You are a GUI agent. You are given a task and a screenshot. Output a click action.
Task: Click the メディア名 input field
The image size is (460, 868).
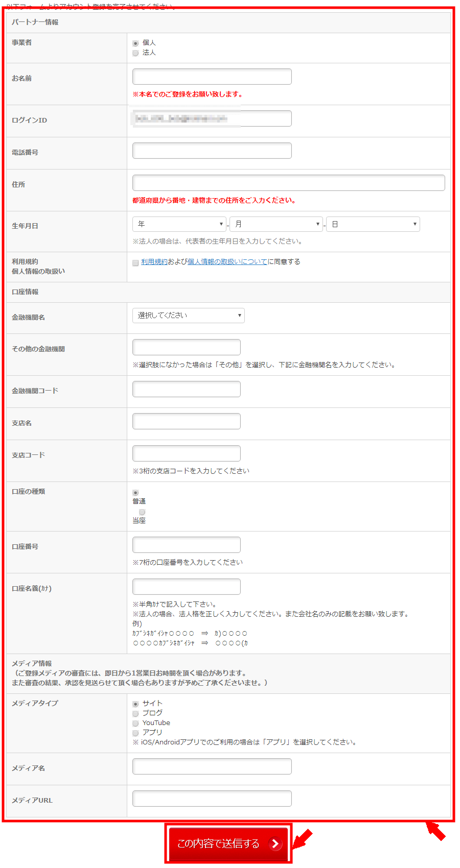(212, 766)
